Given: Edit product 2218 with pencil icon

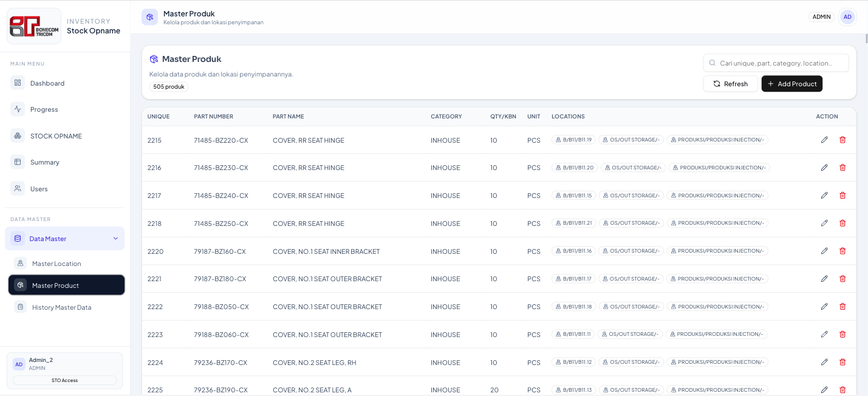Looking at the screenshot, I should tap(824, 223).
